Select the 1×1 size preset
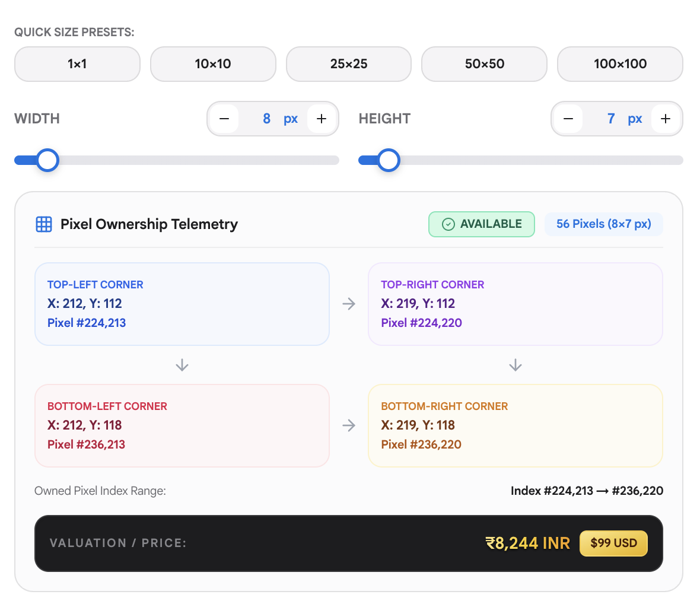The height and width of the screenshot is (604, 700). click(77, 64)
